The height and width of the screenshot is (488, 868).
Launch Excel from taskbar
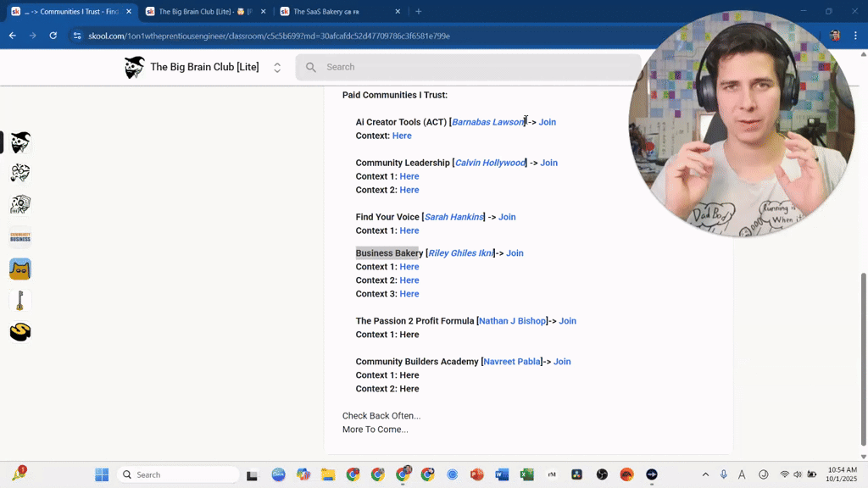[x=527, y=474]
